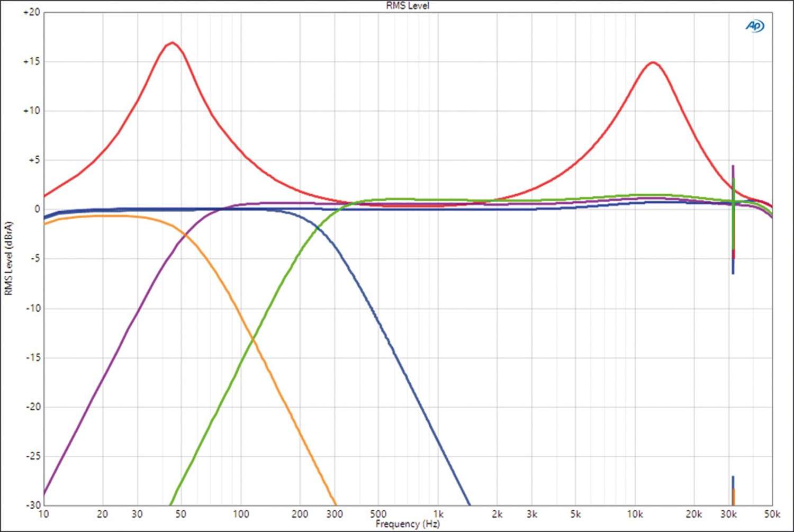Click the '+20' y-axis value
Viewport: 794px width, 532px height.
pyautogui.click(x=31, y=12)
